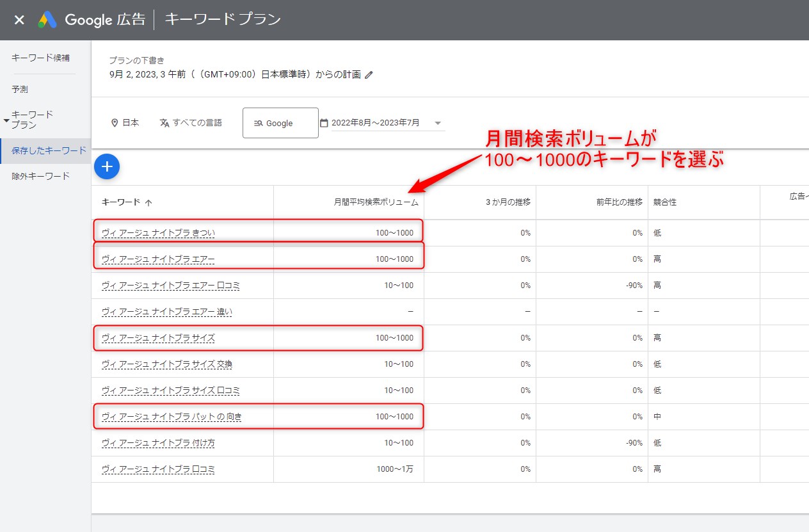Click the キーワード プラン header title
The height and width of the screenshot is (532, 809).
pyautogui.click(x=223, y=19)
